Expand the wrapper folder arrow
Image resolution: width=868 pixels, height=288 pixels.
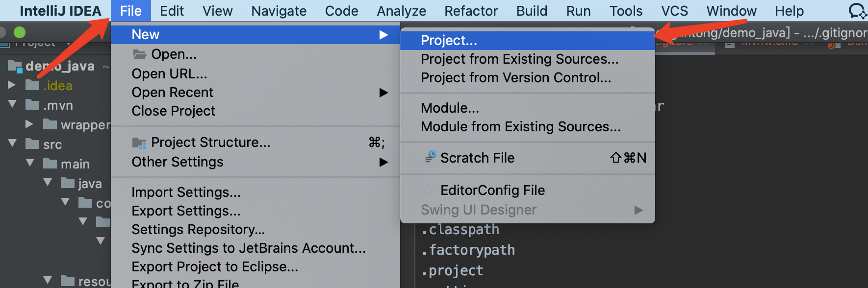pyautogui.click(x=29, y=124)
